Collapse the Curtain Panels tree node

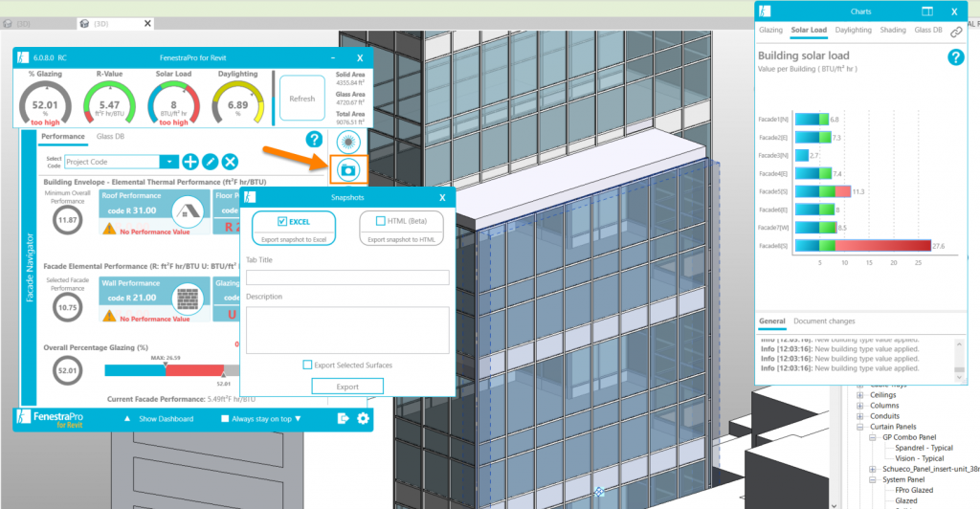(860, 427)
